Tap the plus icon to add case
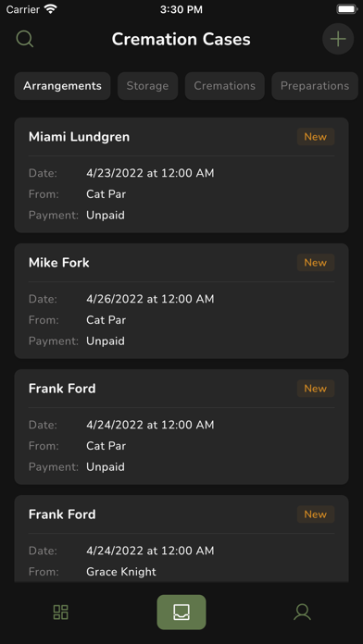The height and width of the screenshot is (644, 363). 338,39
